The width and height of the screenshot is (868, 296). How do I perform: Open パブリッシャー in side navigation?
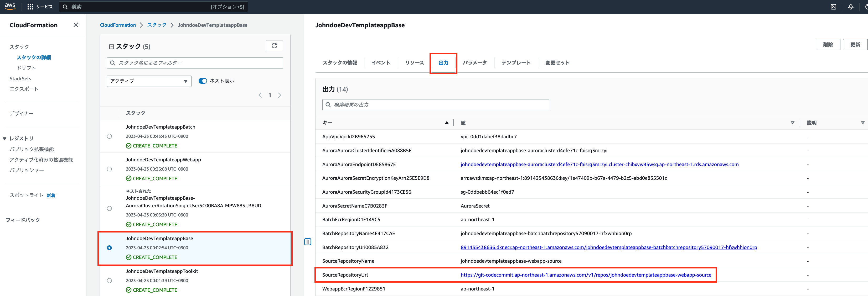coord(27,170)
